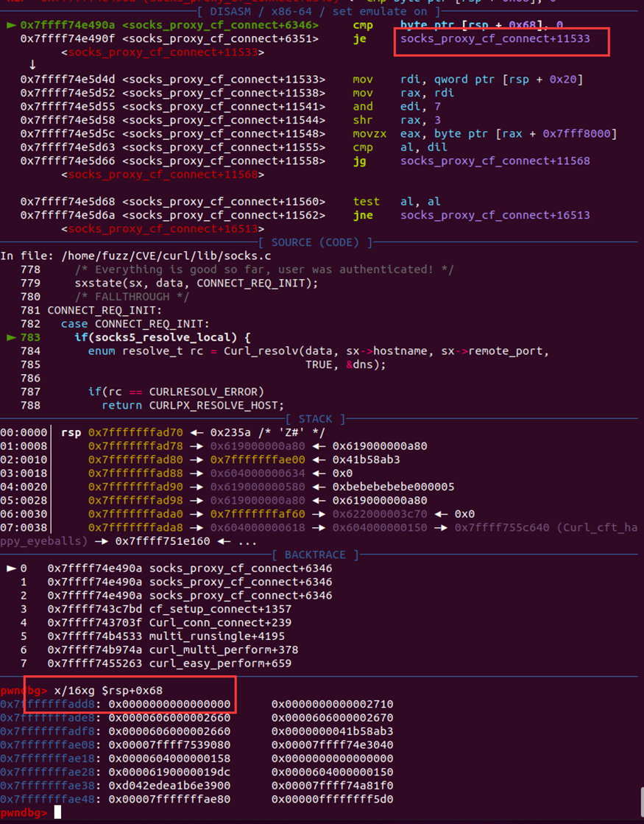Viewport: 644px width, 824px height.
Task: Click the rsp register label in stack
Action: (71, 432)
